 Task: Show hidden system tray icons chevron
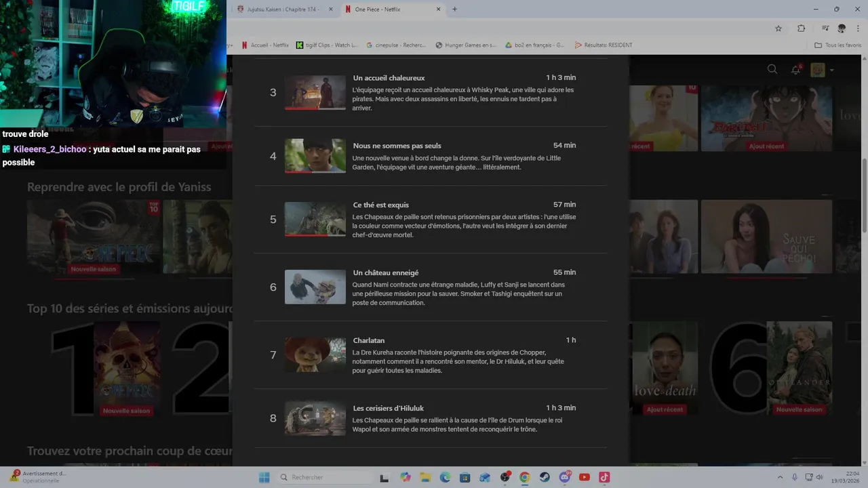tap(780, 477)
